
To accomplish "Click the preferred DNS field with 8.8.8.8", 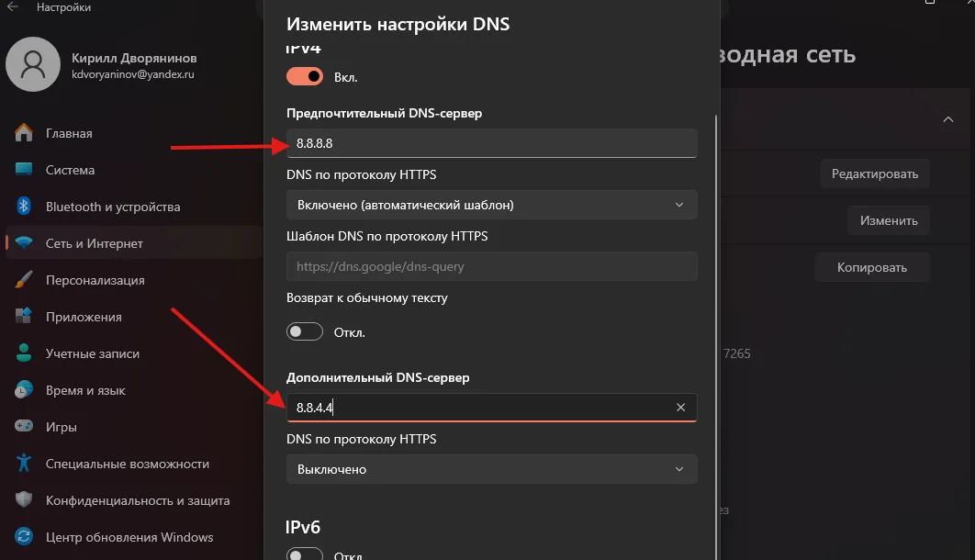I will [491, 143].
